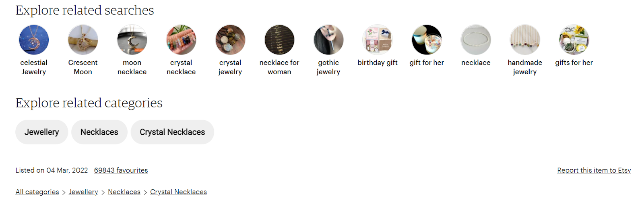The height and width of the screenshot is (223, 644).
Task: Choose the gifts for her search image
Action: pyautogui.click(x=574, y=40)
